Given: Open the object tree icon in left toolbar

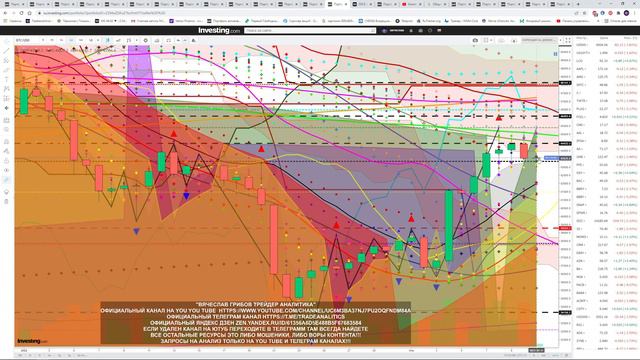Looking at the screenshot, I should click(x=7, y=192).
